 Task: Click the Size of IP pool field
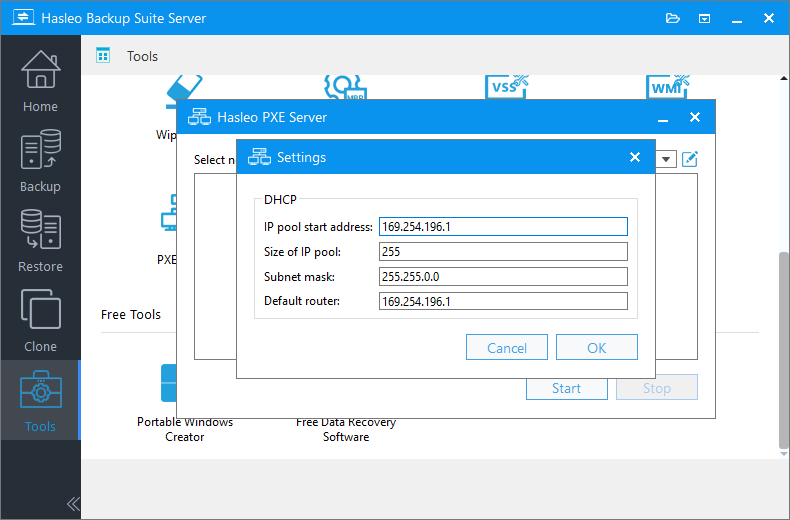[503, 251]
